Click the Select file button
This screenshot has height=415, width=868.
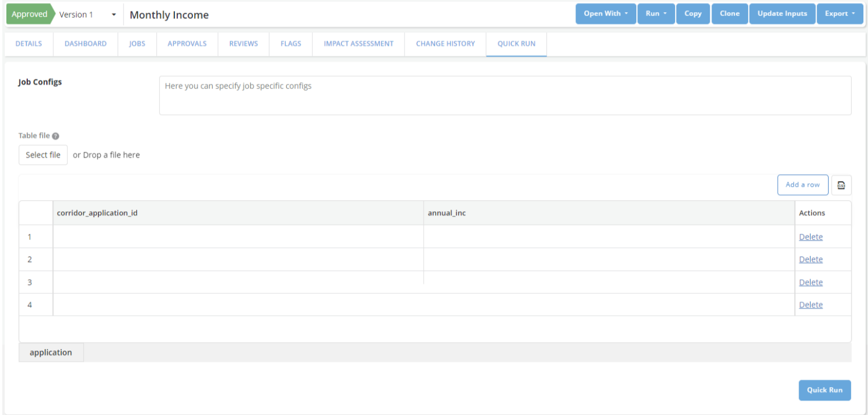point(43,155)
